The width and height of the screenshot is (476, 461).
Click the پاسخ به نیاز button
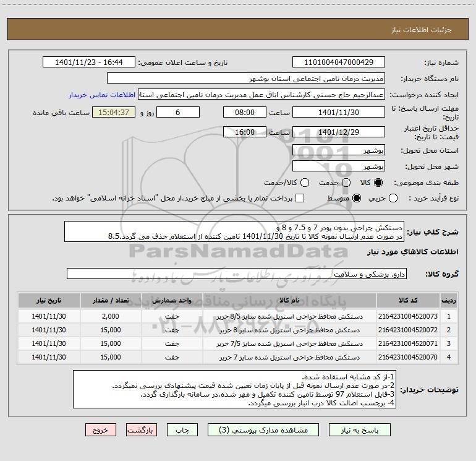click(x=359, y=430)
